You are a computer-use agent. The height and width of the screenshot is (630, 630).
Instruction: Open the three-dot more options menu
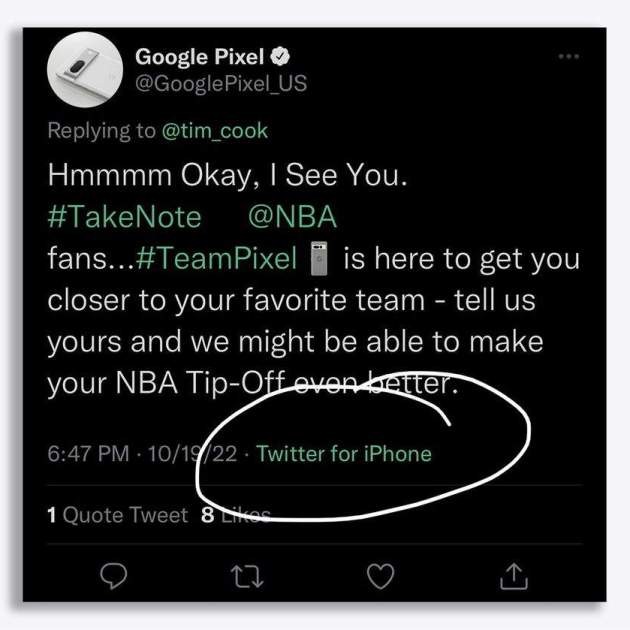point(569,57)
